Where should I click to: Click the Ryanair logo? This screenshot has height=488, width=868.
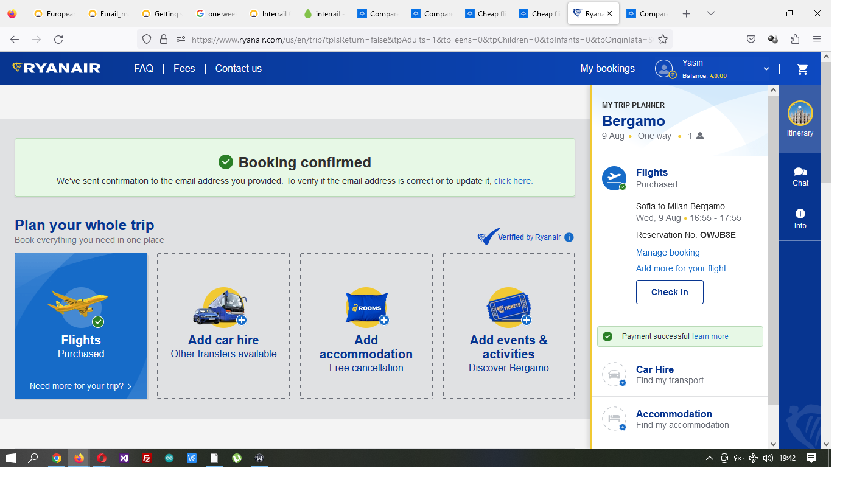(x=57, y=68)
